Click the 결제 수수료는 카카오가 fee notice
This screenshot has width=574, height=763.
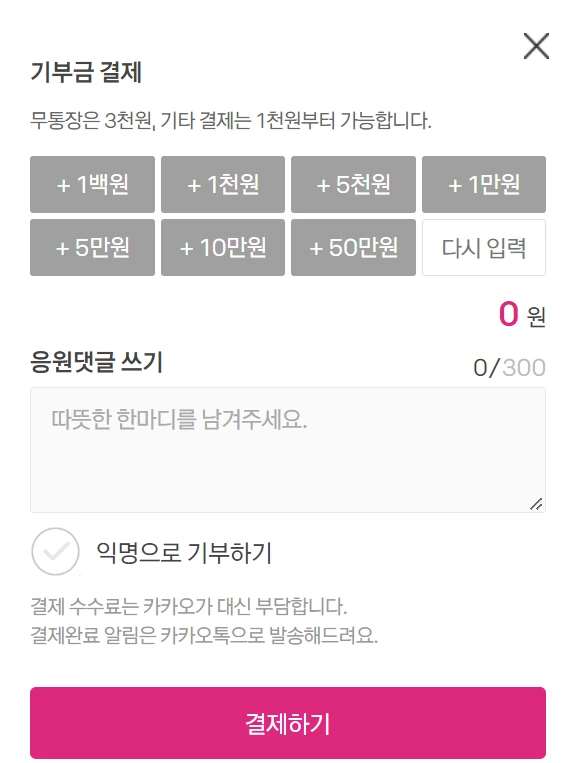pos(189,606)
